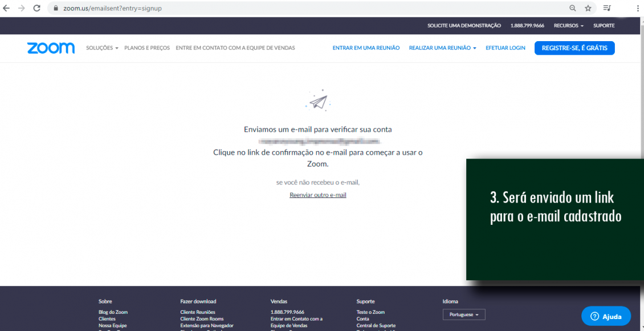Open Blog do Zoom footer link
644x331 pixels.
[x=113, y=312]
